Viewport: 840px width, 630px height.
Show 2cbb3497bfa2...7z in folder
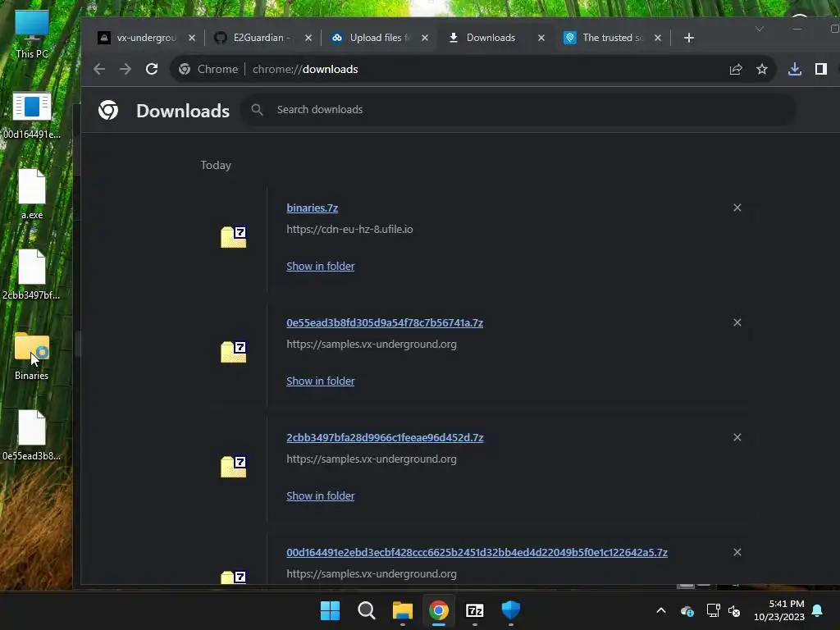click(x=321, y=496)
